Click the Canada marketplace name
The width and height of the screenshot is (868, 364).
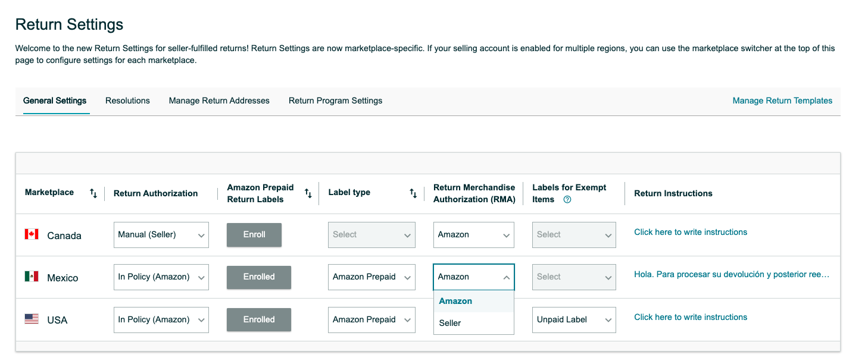[64, 236]
